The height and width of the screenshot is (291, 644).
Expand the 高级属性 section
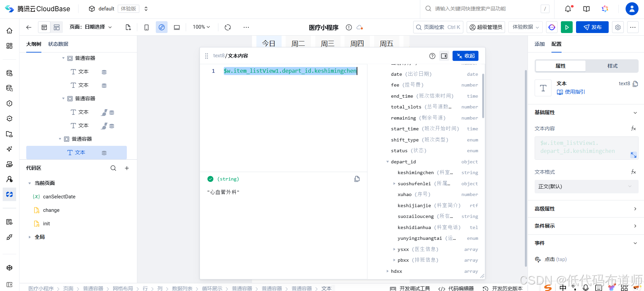coord(635,209)
